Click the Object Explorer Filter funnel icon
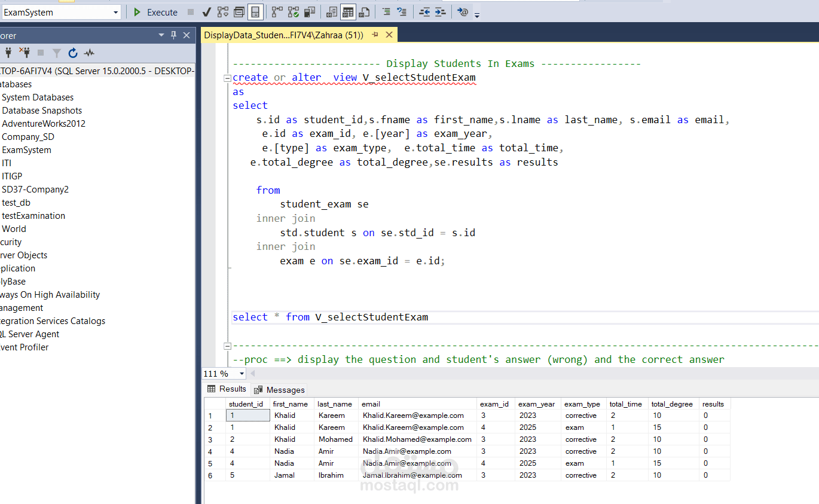 click(x=57, y=53)
